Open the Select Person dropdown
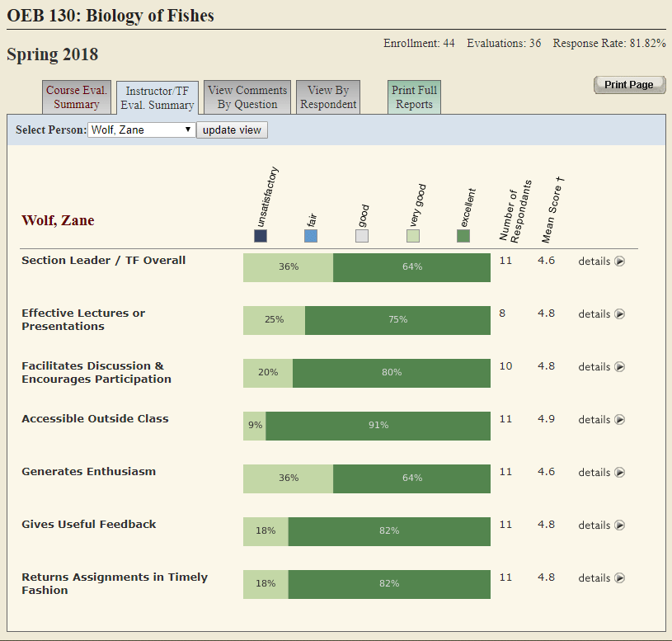 [x=141, y=130]
